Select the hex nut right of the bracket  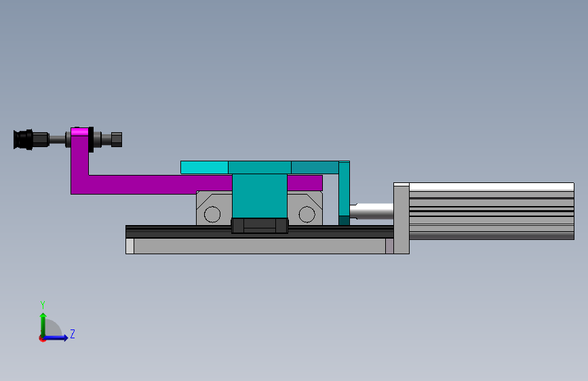point(117,140)
